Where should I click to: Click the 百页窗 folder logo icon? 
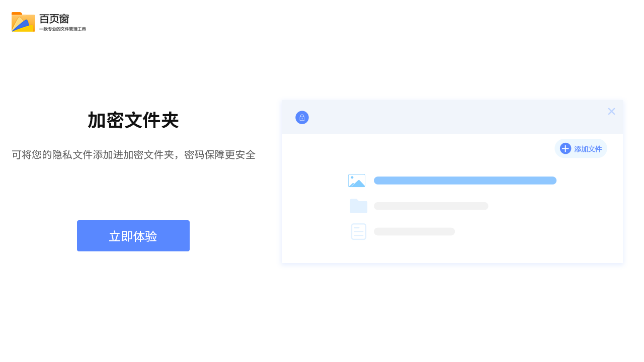pyautogui.click(x=22, y=22)
